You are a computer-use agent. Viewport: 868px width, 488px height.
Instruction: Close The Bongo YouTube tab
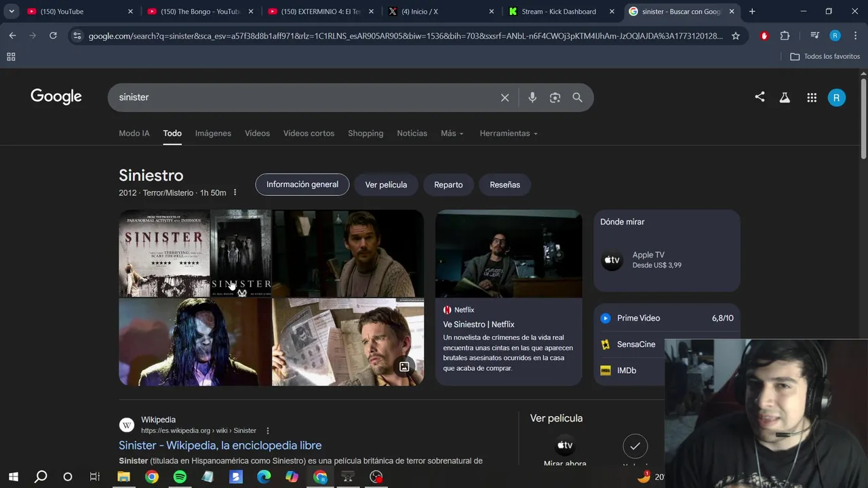click(x=251, y=12)
